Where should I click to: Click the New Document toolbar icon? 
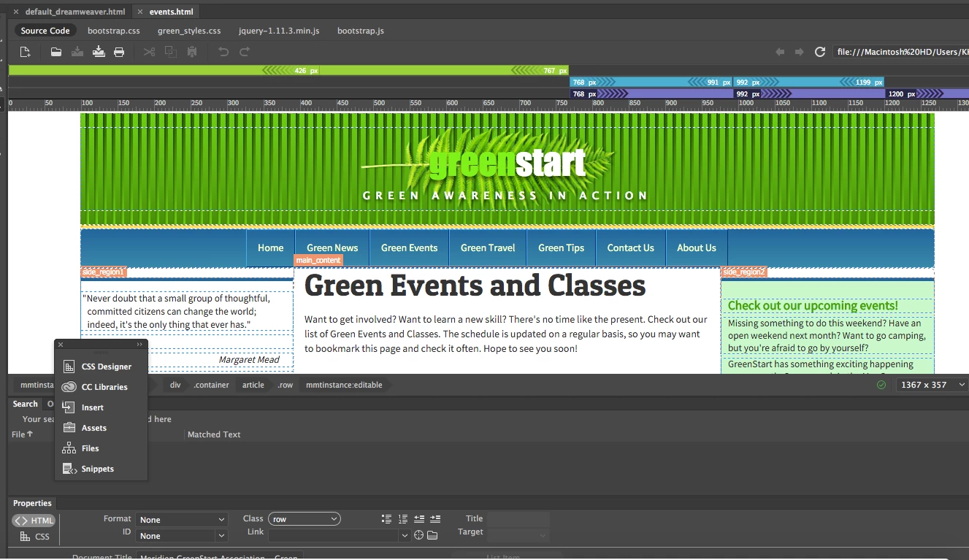click(25, 52)
